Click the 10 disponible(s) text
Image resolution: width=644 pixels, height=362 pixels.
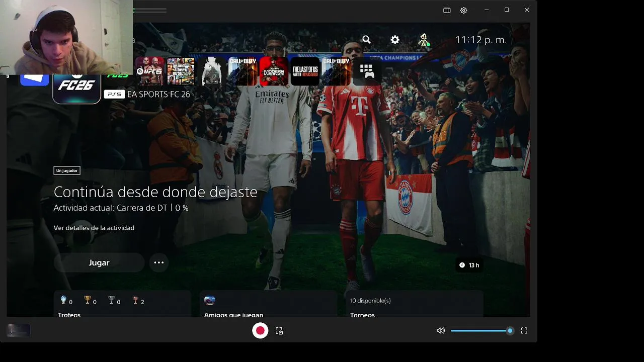[370, 301]
